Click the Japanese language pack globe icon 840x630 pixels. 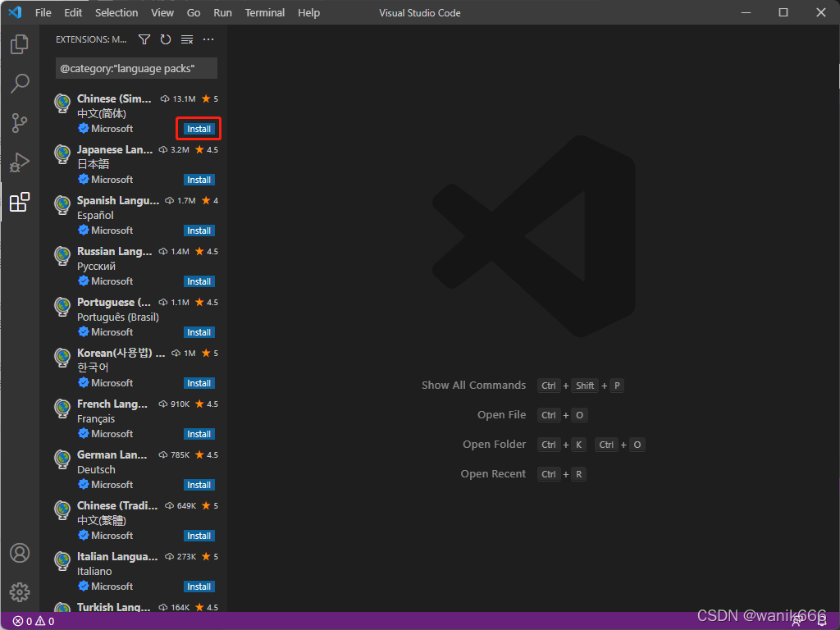coord(62,153)
